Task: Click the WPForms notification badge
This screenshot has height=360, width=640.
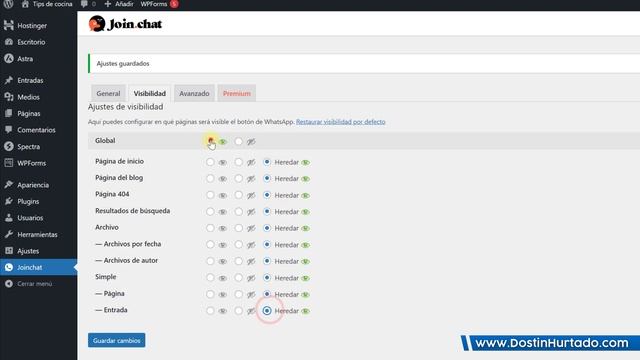Action: point(174,4)
